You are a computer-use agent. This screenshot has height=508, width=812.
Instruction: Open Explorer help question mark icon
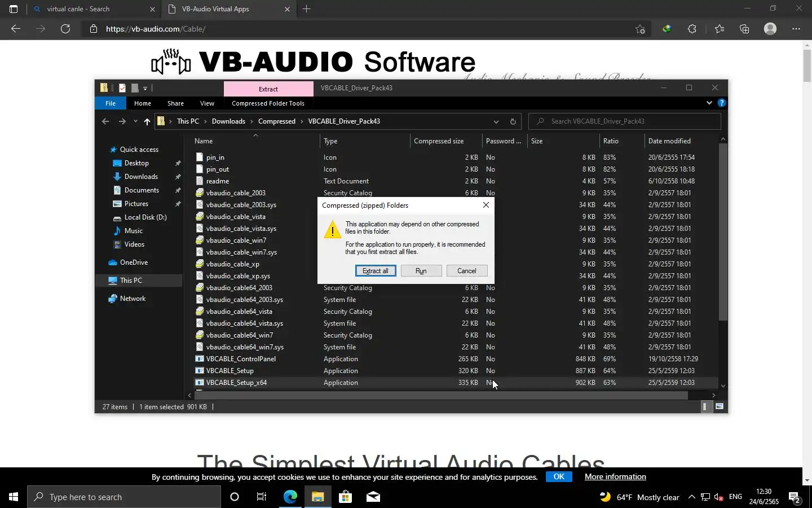pyautogui.click(x=721, y=103)
